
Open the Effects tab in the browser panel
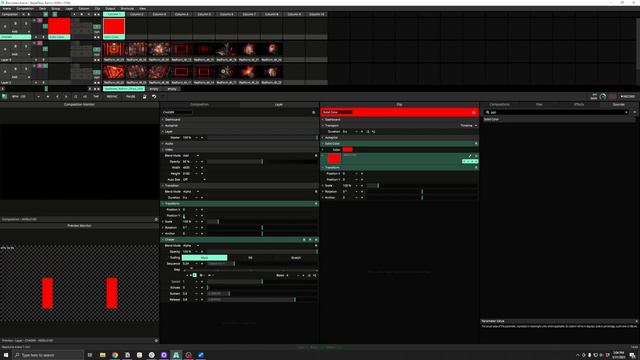pyautogui.click(x=579, y=104)
